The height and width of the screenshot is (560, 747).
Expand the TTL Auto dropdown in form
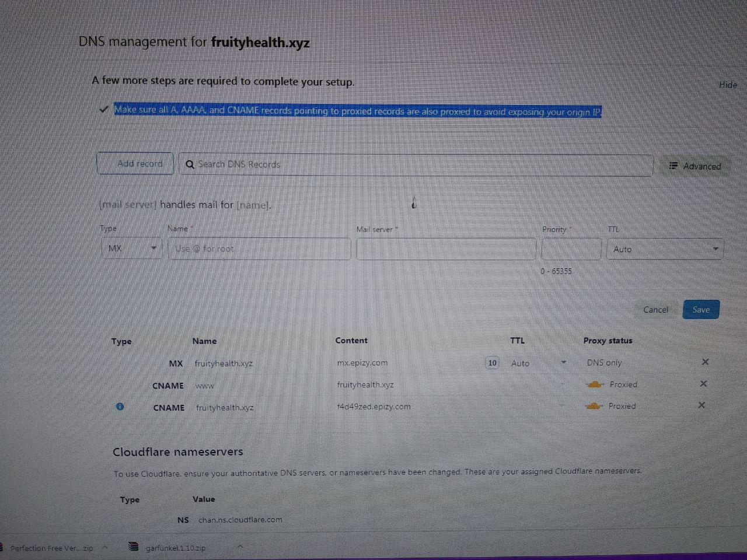pyautogui.click(x=665, y=249)
